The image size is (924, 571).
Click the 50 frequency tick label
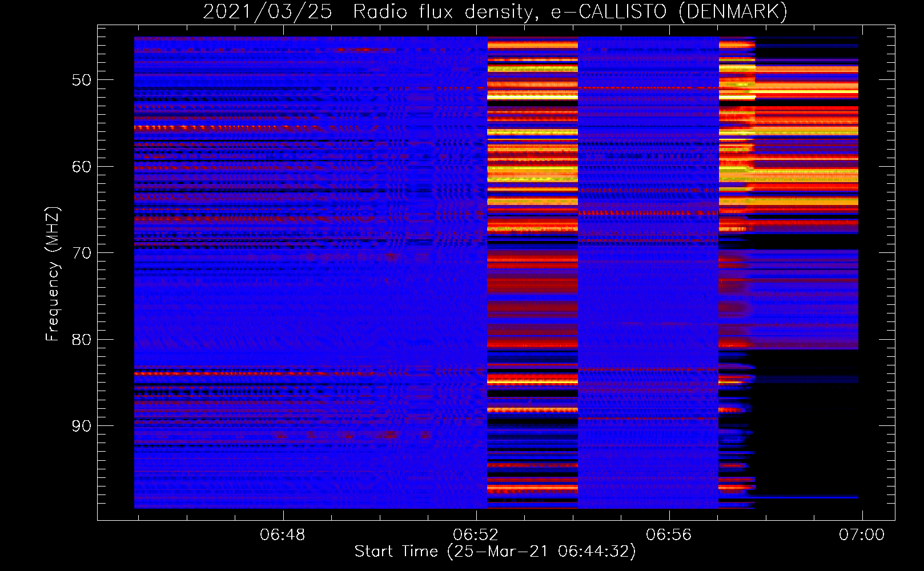coord(82,80)
